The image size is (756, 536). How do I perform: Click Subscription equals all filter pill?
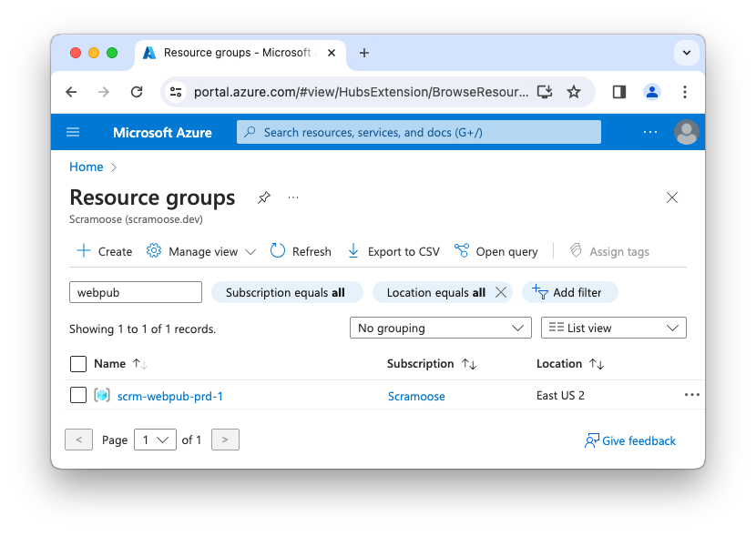(x=287, y=292)
